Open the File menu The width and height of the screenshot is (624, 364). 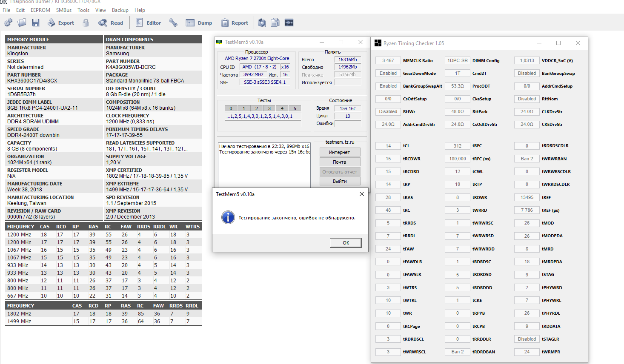6,10
